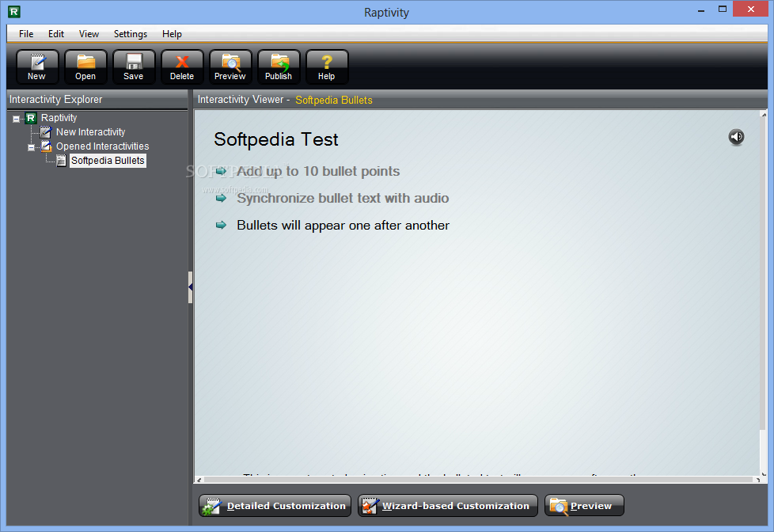Screen dimensions: 774x532
Task: Click the Interactivity Explorer panel header
Action: pos(97,99)
